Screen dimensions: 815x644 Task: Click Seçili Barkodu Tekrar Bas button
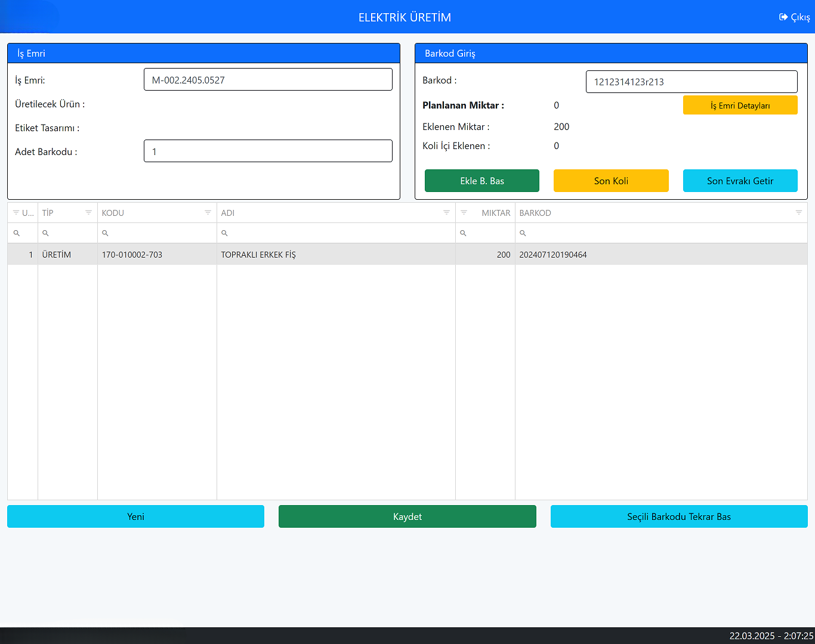tap(678, 516)
